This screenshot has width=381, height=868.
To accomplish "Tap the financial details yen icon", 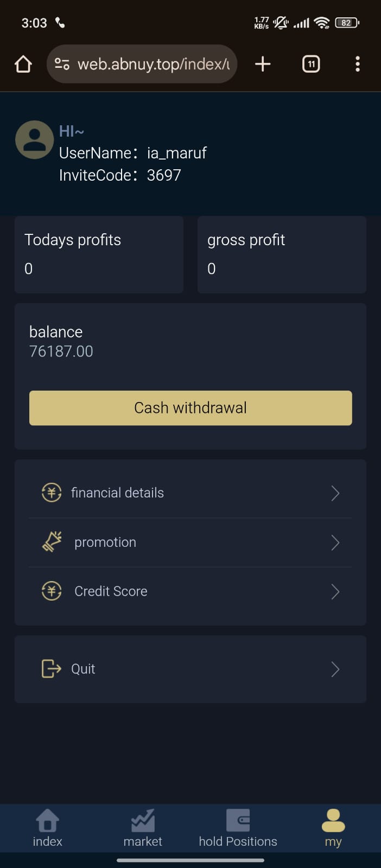I will click(x=52, y=493).
